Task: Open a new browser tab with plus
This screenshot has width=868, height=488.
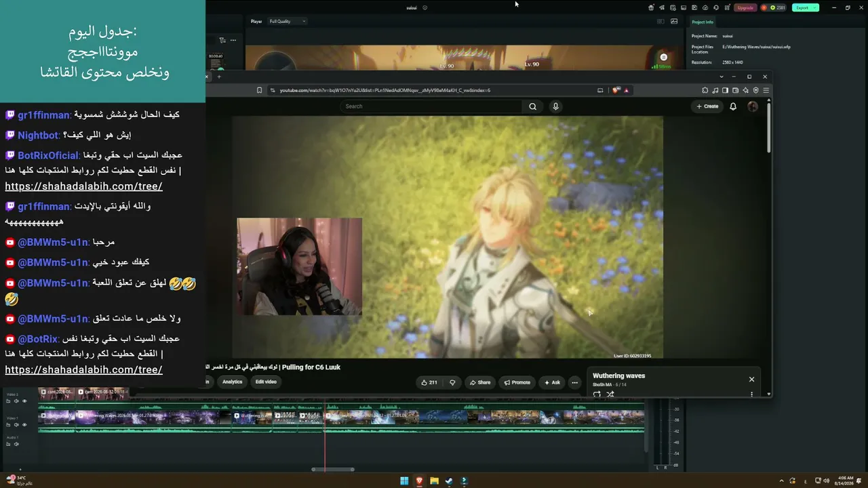Action: pos(219,77)
